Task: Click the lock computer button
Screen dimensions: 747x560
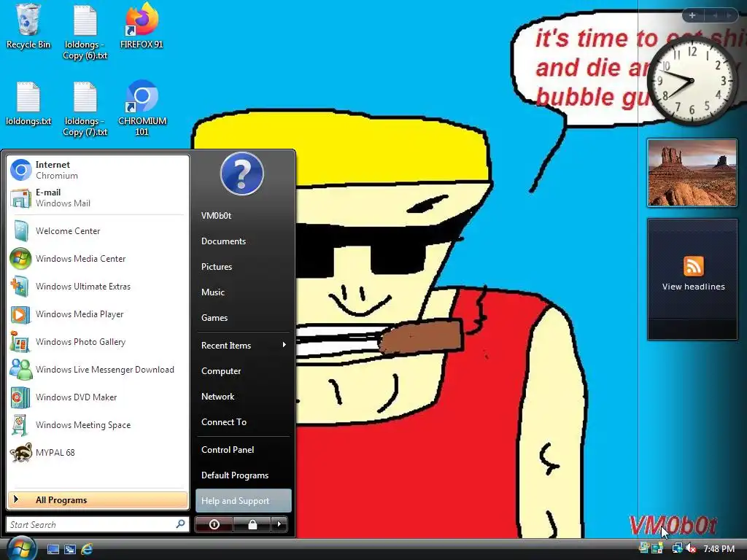Action: (x=252, y=524)
